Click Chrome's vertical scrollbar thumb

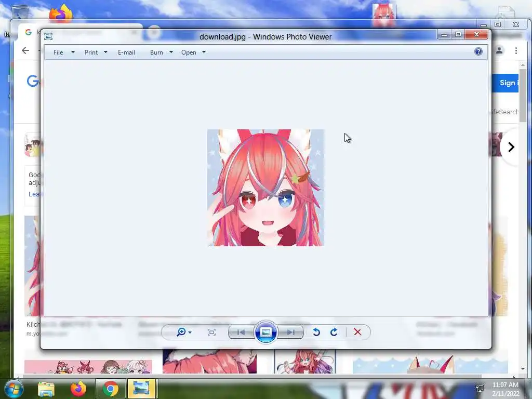coord(523,95)
